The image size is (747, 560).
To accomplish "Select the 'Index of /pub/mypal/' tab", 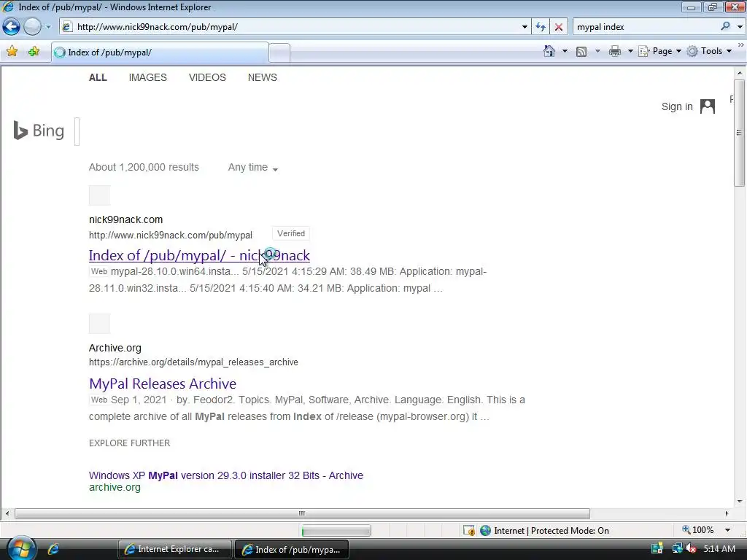I will pyautogui.click(x=160, y=52).
